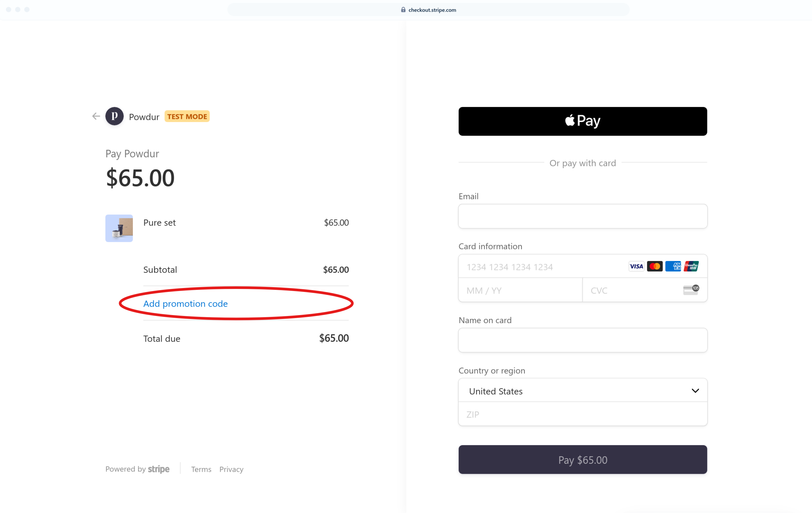812x513 pixels.
Task: Go back using the left arrow icon
Action: [x=96, y=116]
